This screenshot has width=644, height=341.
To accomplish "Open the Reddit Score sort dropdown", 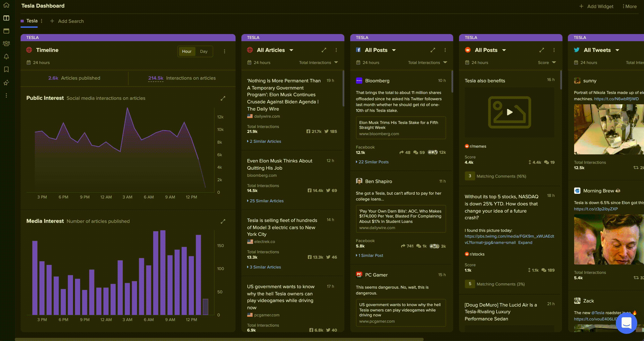I will pyautogui.click(x=547, y=62).
